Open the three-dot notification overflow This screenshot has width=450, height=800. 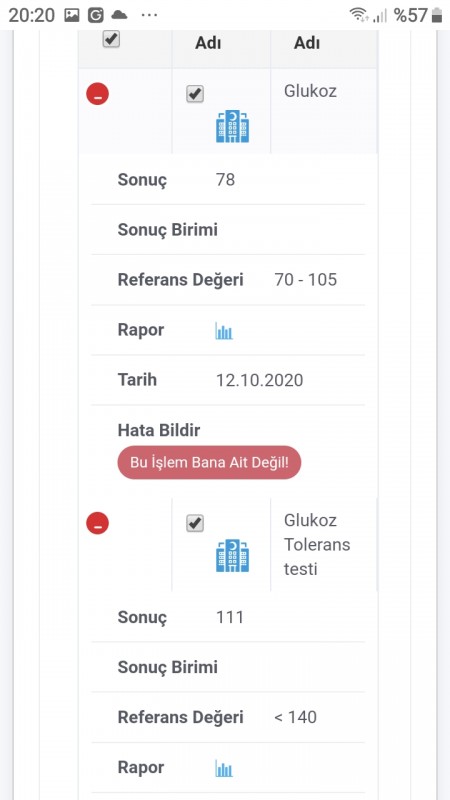pos(149,15)
